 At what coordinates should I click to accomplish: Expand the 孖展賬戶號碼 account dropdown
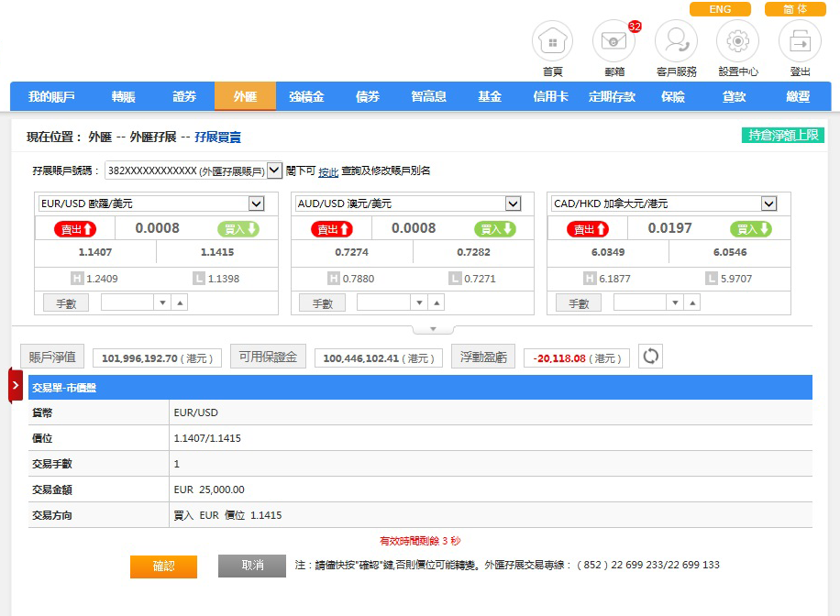[274, 170]
